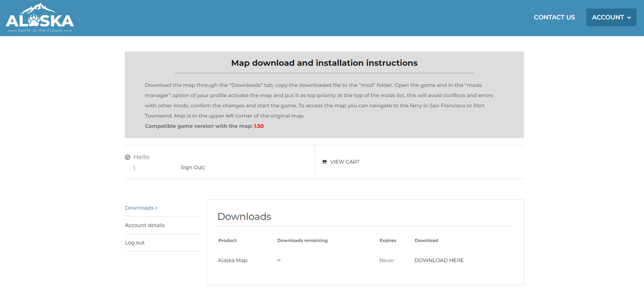Click the shopping cart icon
This screenshot has height=288, width=644.
pos(324,162)
